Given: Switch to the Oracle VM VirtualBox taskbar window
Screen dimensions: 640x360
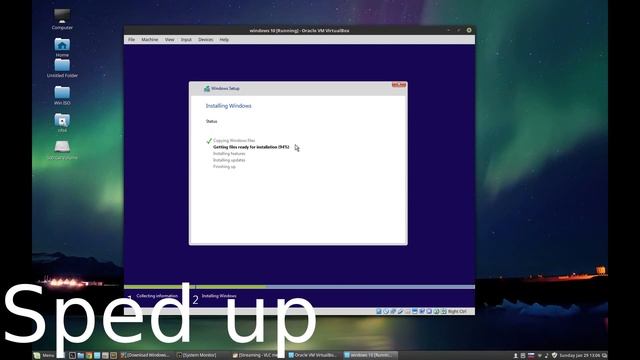Looking at the screenshot, I should click(x=313, y=356).
